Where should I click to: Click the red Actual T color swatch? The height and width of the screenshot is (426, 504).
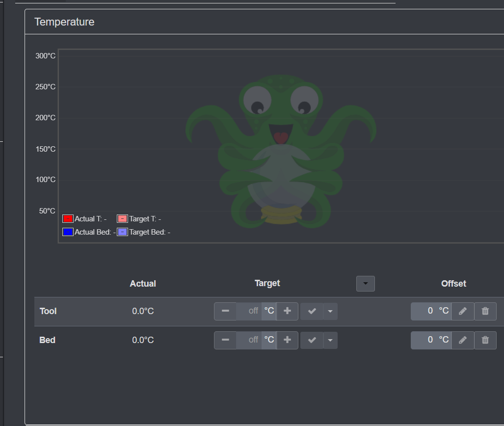pyautogui.click(x=67, y=218)
